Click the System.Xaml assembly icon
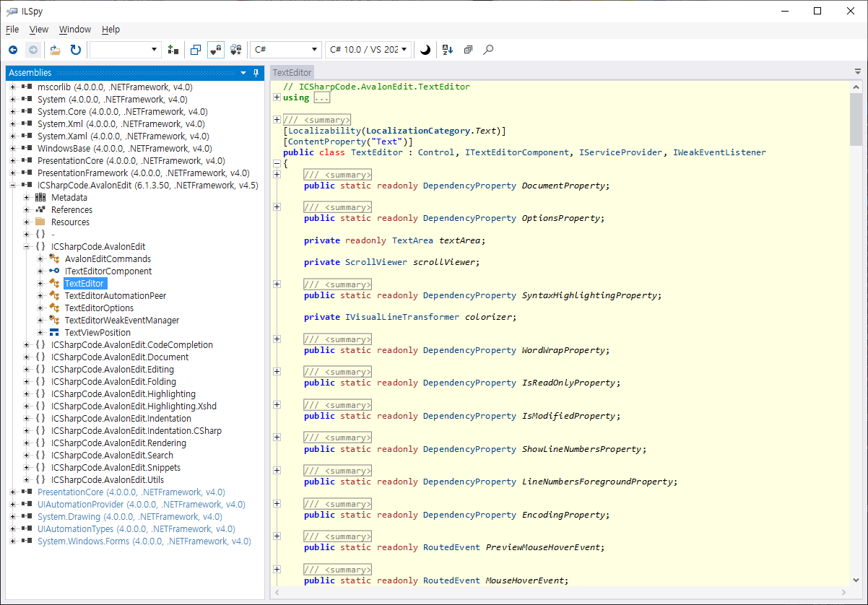Screen dimensions: 868x605 coord(27,136)
